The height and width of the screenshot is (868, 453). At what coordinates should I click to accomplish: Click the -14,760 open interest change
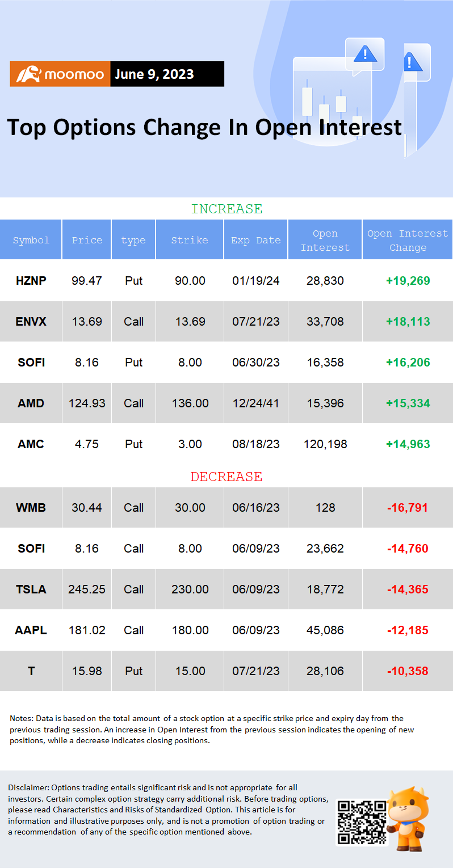point(408,549)
